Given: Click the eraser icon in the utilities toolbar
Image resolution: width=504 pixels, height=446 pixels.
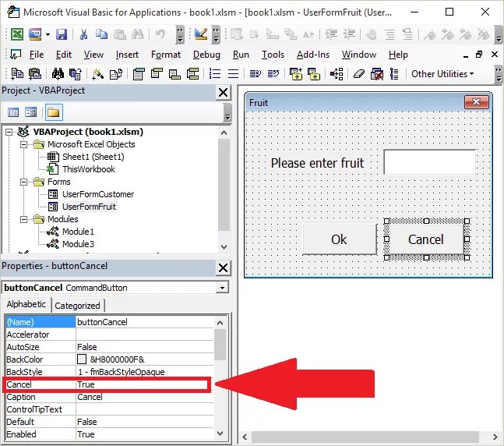Looking at the screenshot, I should coord(359,74).
